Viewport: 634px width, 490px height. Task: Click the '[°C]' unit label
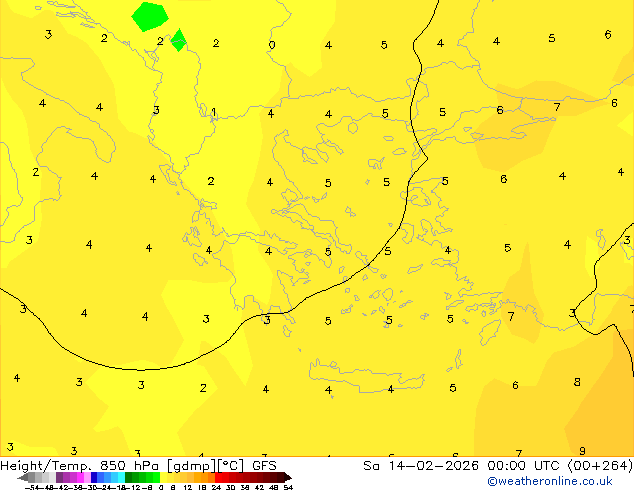tap(231, 466)
